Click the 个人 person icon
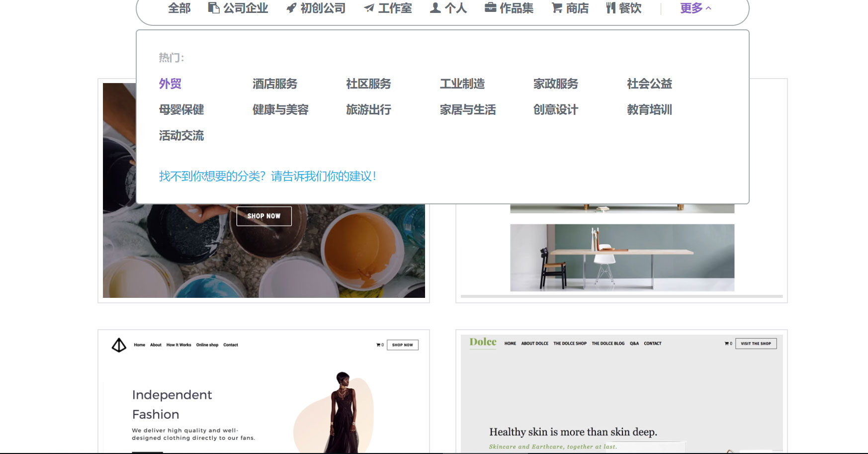868x454 pixels. (x=434, y=8)
